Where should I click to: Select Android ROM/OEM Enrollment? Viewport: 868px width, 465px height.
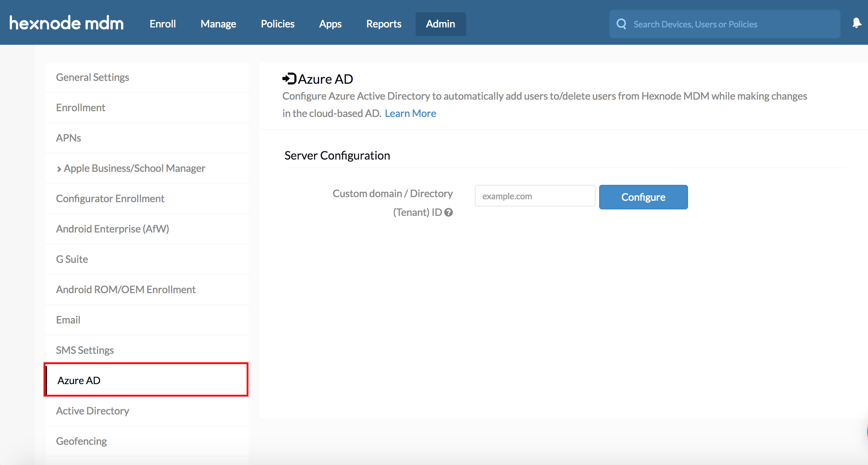[x=147, y=290]
